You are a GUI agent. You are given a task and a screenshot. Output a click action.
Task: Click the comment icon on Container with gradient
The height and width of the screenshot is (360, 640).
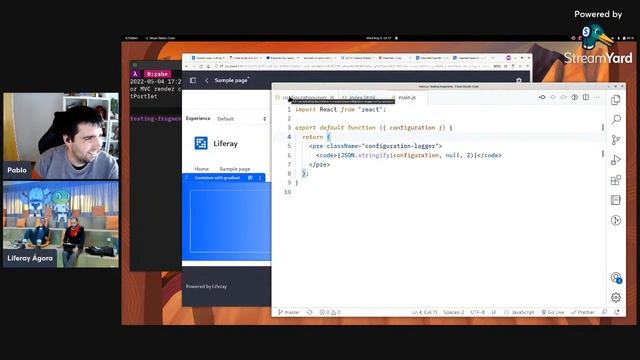tap(250, 178)
